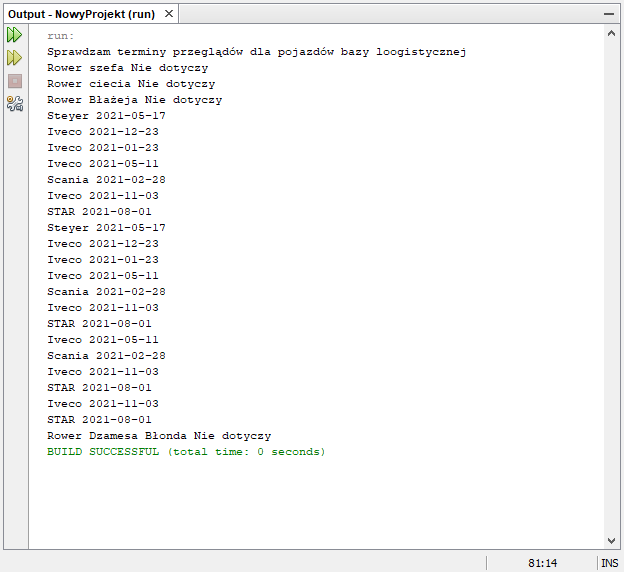626x572 pixels.
Task: Click empty output area below build message
Action: (300, 500)
